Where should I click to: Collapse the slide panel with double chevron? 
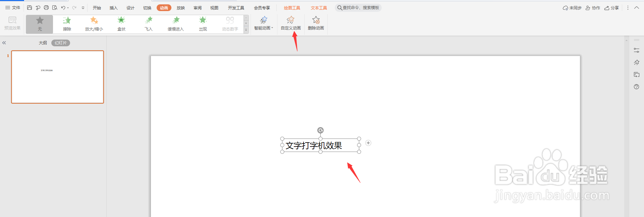pos(4,43)
